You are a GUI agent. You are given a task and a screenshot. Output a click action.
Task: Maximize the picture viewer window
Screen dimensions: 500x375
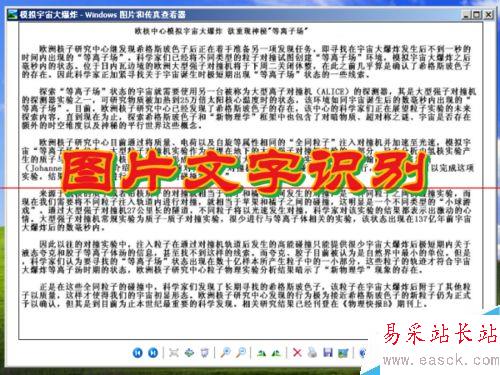[477, 15]
